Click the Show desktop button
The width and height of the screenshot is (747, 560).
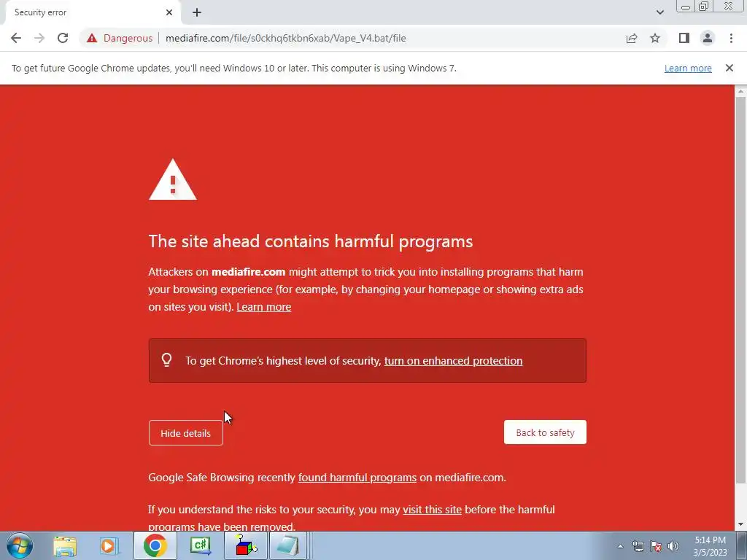[x=742, y=545]
